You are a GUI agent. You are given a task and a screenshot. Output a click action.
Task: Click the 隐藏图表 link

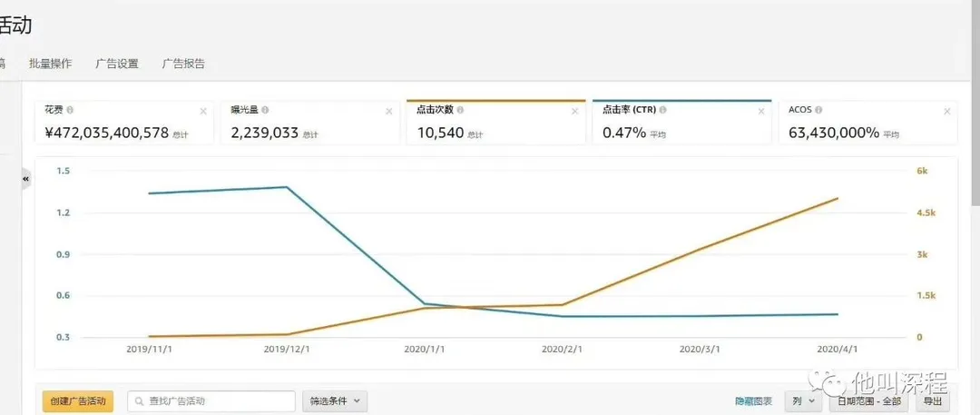pos(754,401)
